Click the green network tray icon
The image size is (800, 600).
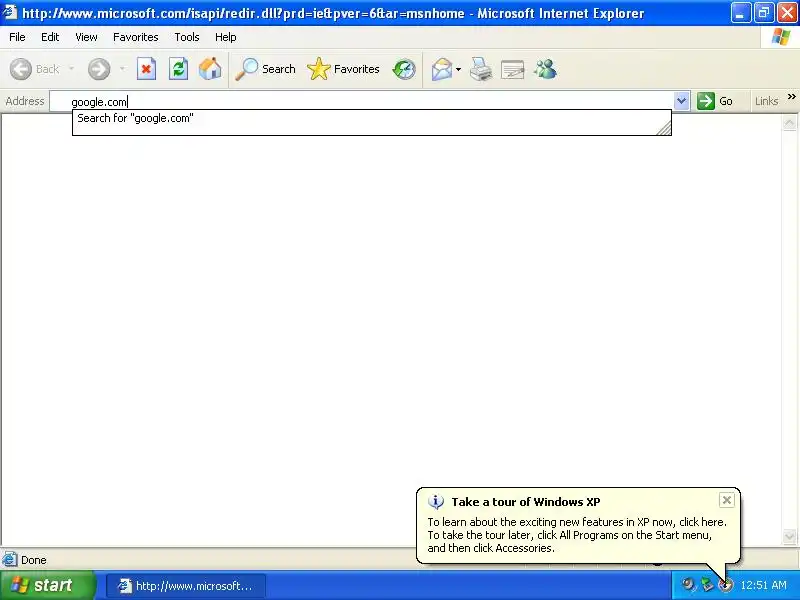click(x=707, y=584)
